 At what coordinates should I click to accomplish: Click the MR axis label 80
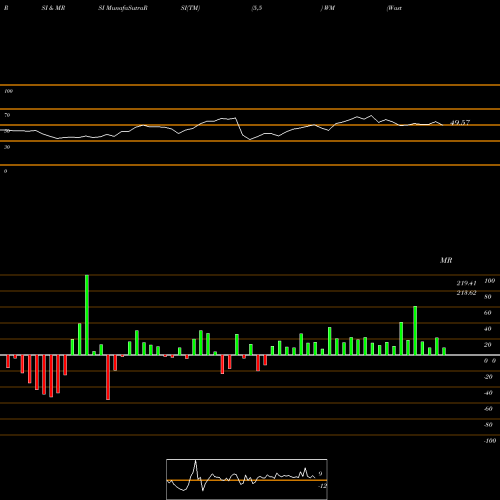[488, 297]
